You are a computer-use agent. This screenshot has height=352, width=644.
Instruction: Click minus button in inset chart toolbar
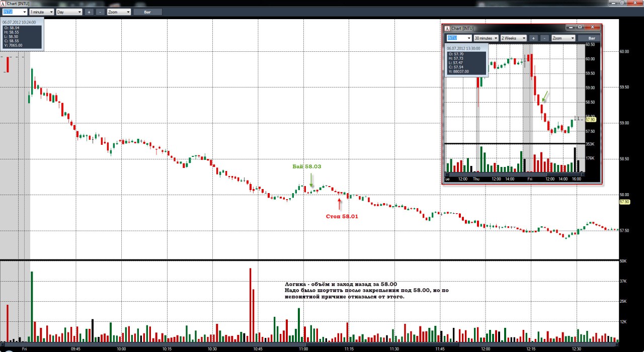(x=544, y=38)
